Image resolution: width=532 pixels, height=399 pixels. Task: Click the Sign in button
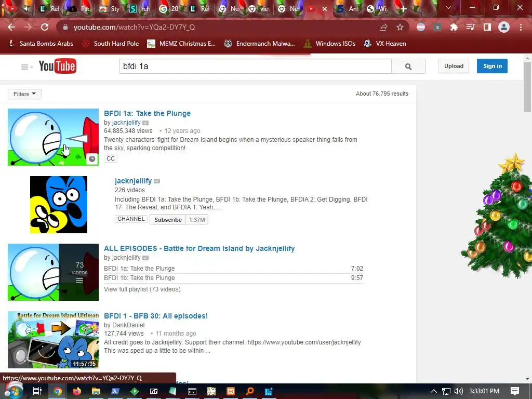click(492, 66)
